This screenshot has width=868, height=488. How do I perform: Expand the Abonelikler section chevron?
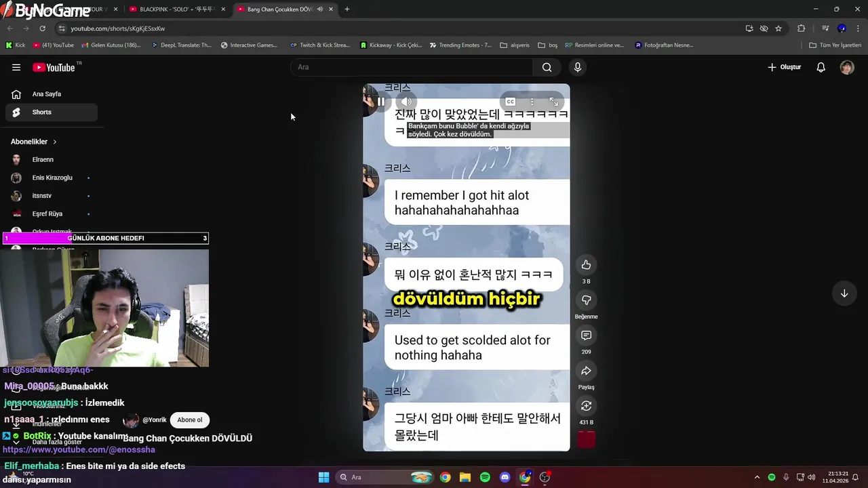(55, 142)
